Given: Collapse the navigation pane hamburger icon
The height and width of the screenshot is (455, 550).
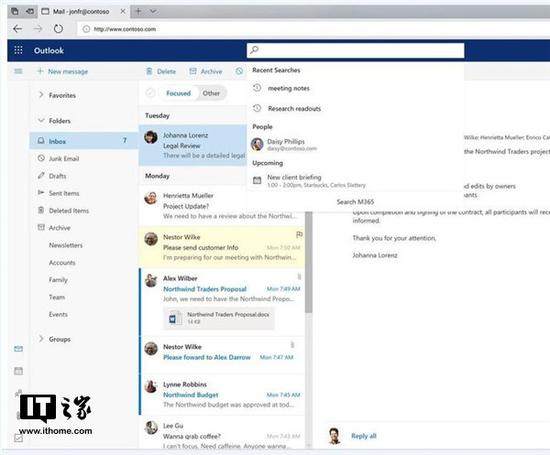Looking at the screenshot, I should pos(18,71).
